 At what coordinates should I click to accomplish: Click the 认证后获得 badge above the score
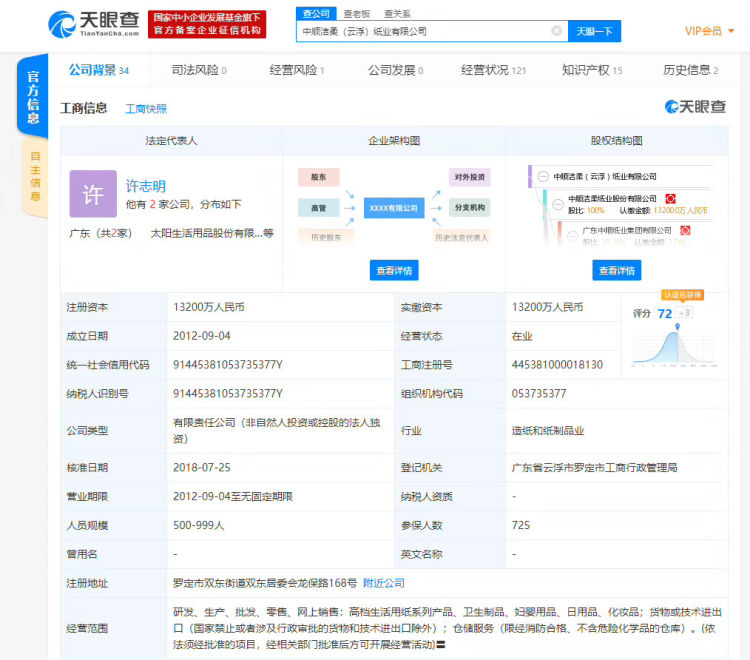pos(683,295)
